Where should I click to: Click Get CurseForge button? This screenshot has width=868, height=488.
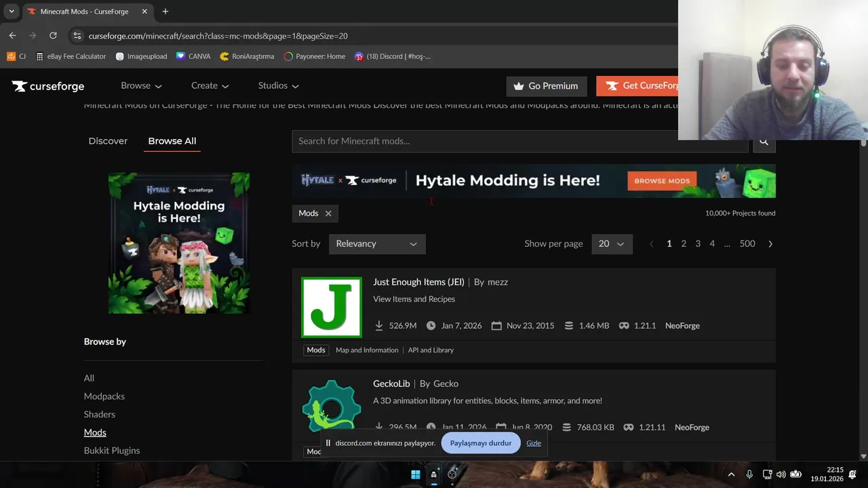[x=637, y=86]
